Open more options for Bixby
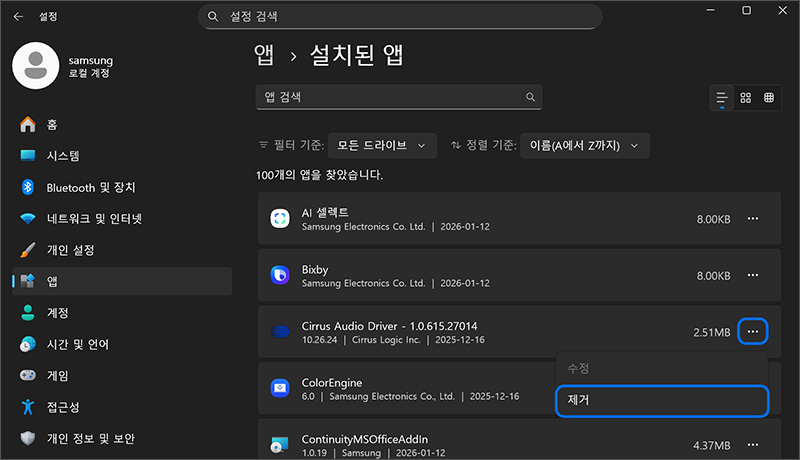This screenshot has width=800, height=460. pyautogui.click(x=753, y=275)
